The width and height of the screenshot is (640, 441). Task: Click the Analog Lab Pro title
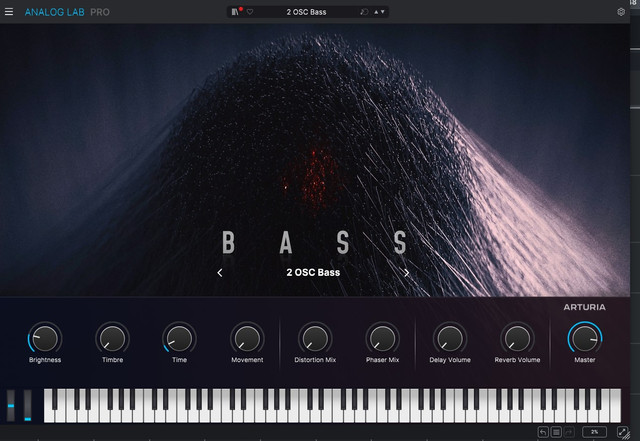pos(67,12)
